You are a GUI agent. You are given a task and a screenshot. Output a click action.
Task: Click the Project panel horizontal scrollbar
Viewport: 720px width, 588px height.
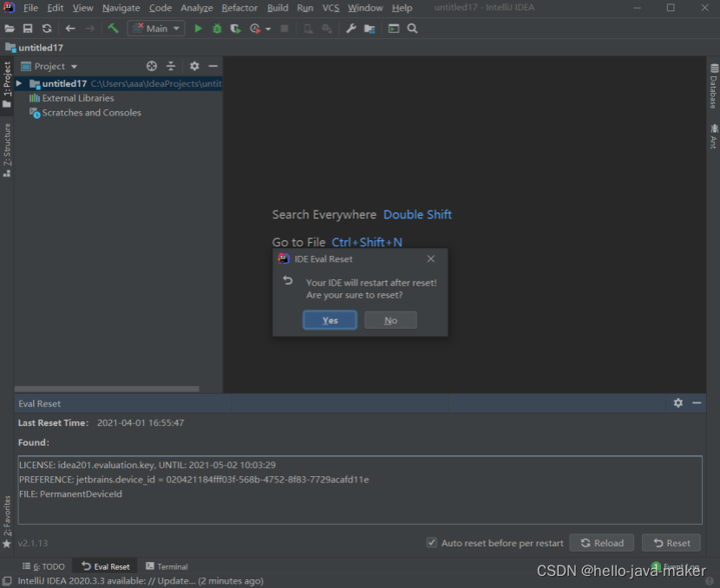coord(107,389)
